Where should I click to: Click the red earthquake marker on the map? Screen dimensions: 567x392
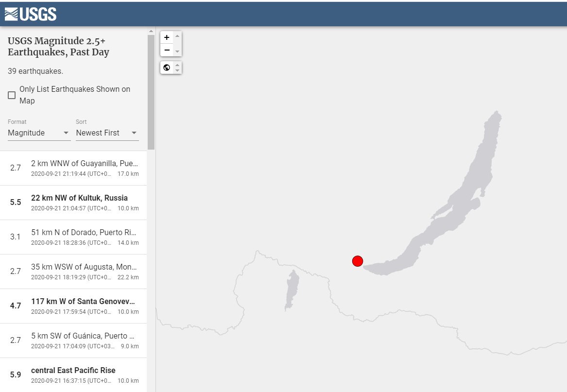tap(358, 261)
